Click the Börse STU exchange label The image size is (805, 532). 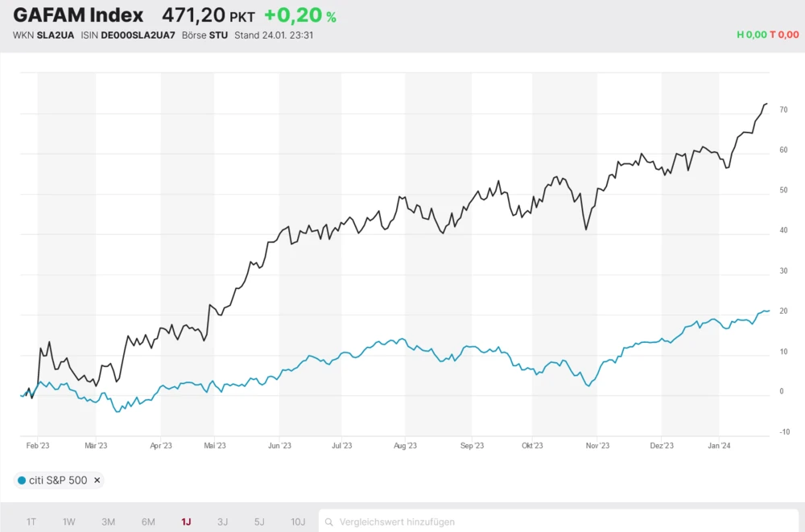[x=207, y=35]
